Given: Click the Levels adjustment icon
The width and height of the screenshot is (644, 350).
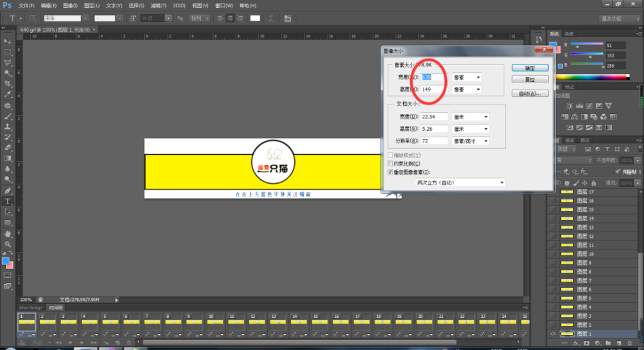Looking at the screenshot, I should (579, 106).
